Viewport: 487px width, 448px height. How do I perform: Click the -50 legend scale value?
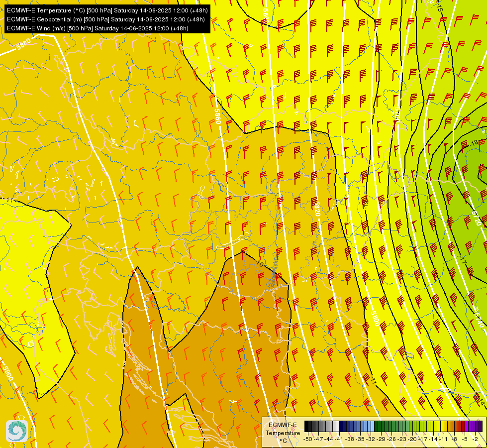(308, 439)
